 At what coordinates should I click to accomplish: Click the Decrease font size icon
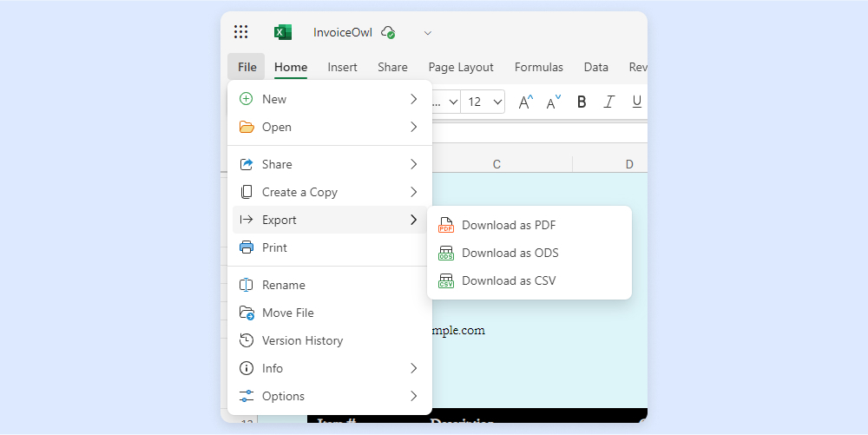pyautogui.click(x=553, y=102)
